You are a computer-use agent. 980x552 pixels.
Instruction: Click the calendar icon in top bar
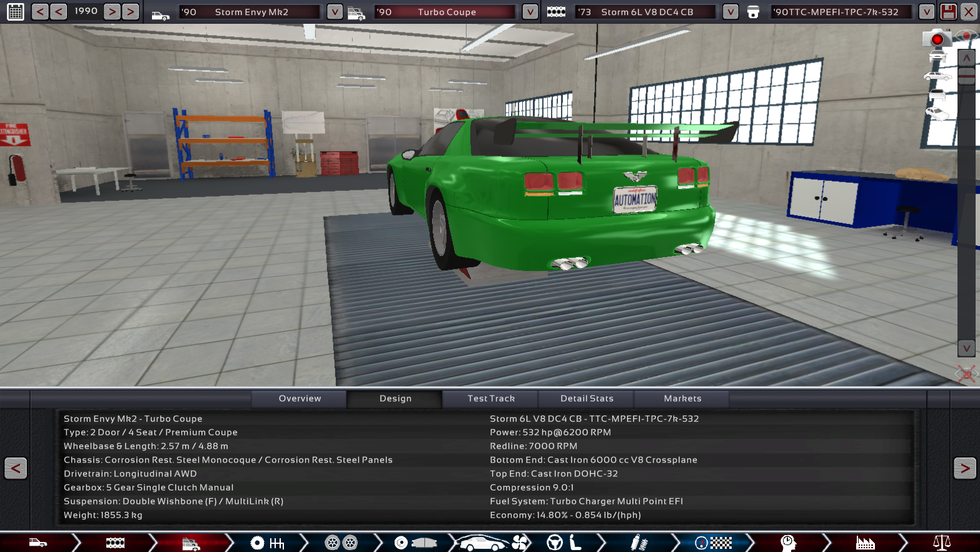coord(16,11)
